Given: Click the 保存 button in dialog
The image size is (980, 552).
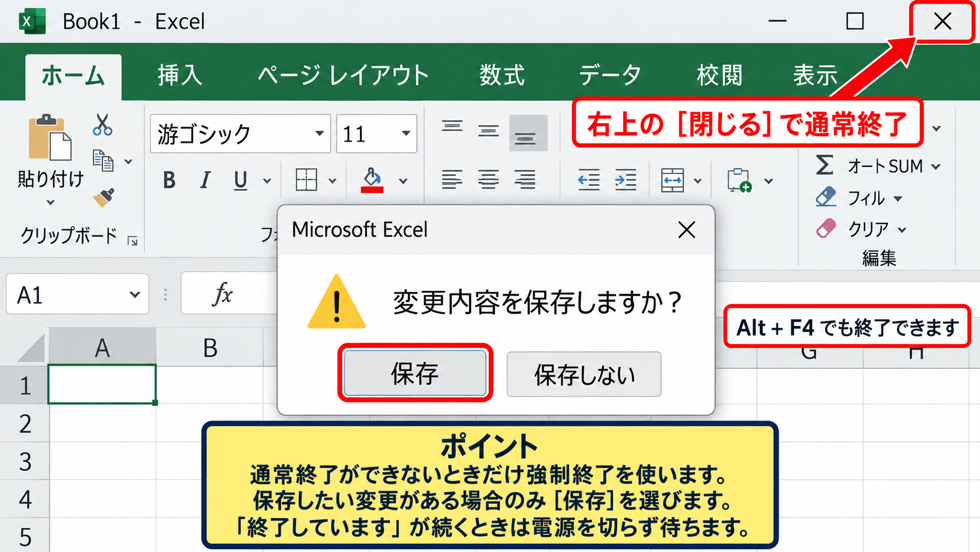Looking at the screenshot, I should click(x=415, y=373).
